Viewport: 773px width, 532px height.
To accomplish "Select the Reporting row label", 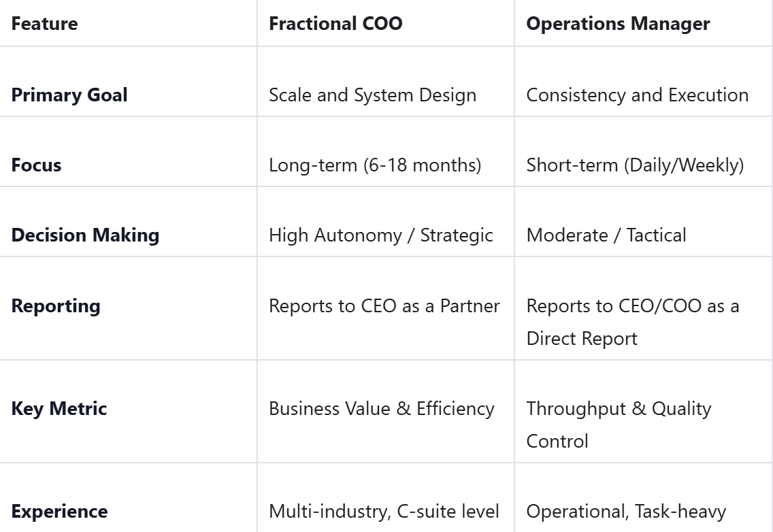I will 56,305.
